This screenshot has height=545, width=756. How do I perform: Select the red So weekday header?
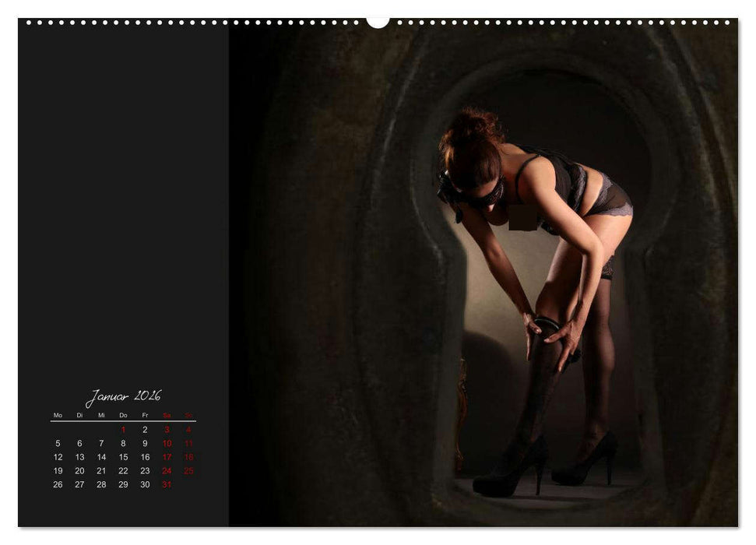pyautogui.click(x=188, y=415)
